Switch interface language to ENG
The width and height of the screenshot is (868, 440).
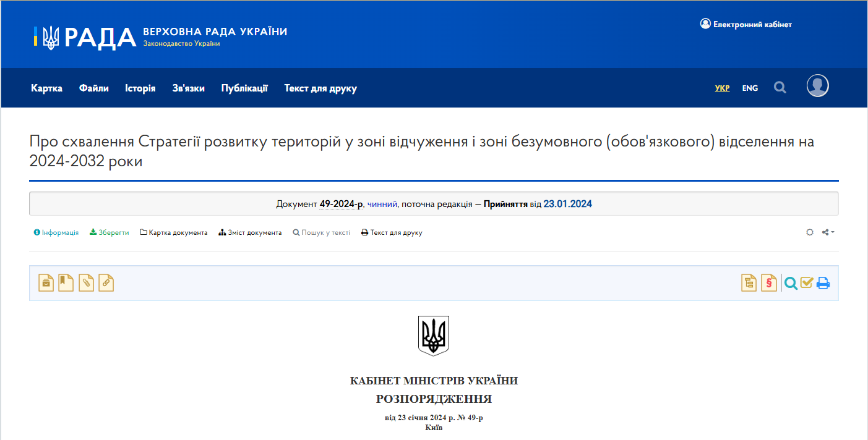[x=750, y=88]
